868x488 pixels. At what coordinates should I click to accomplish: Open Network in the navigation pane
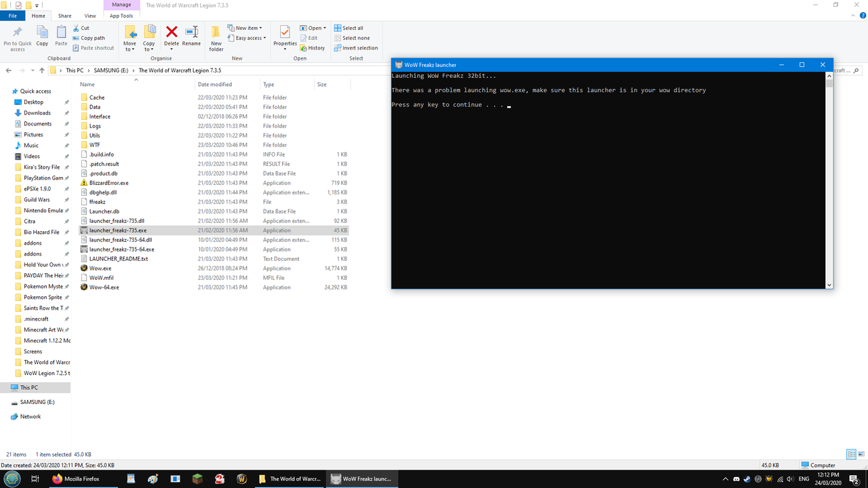[x=30, y=417]
